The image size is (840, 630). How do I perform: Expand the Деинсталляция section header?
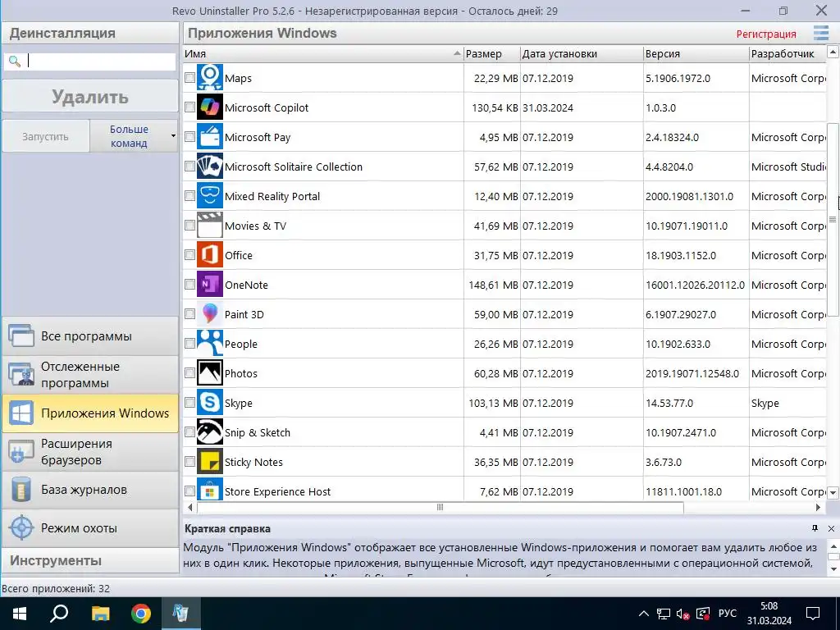click(x=90, y=33)
